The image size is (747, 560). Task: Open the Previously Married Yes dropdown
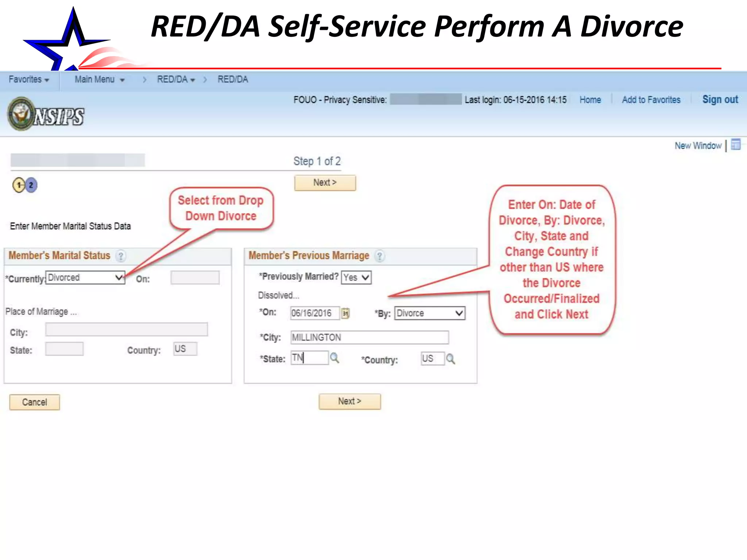(356, 277)
